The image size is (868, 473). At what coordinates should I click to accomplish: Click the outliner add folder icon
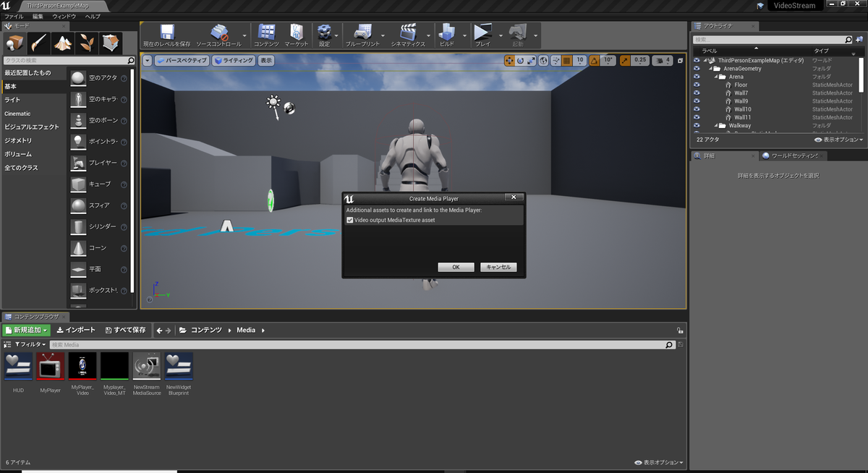(859, 40)
